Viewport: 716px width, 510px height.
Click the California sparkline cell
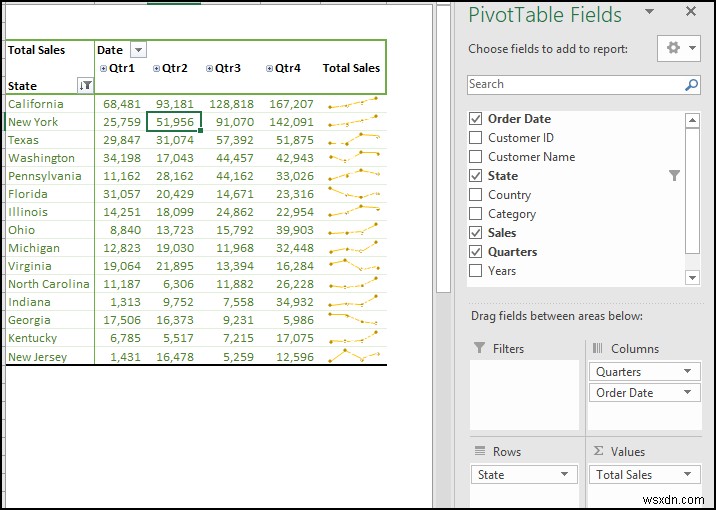(353, 104)
